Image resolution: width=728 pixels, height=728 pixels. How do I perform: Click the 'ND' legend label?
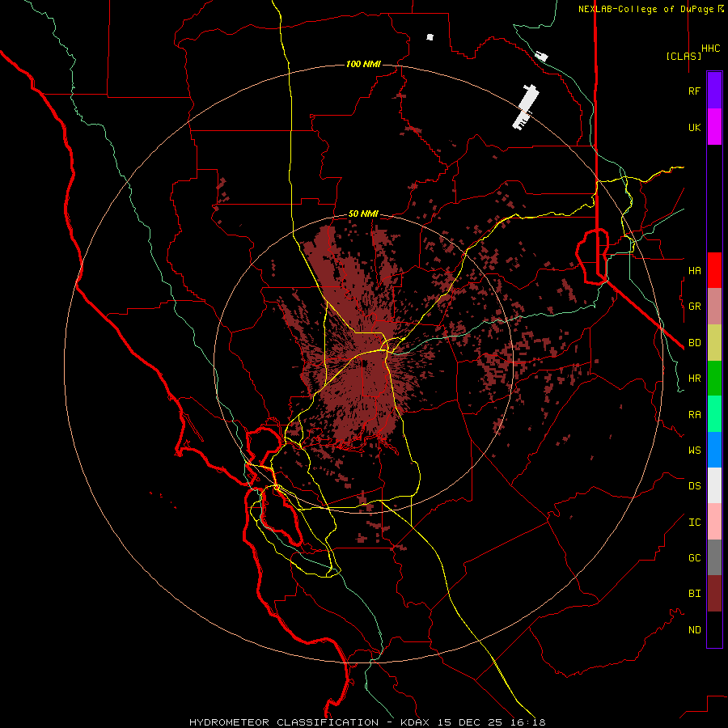(694, 630)
